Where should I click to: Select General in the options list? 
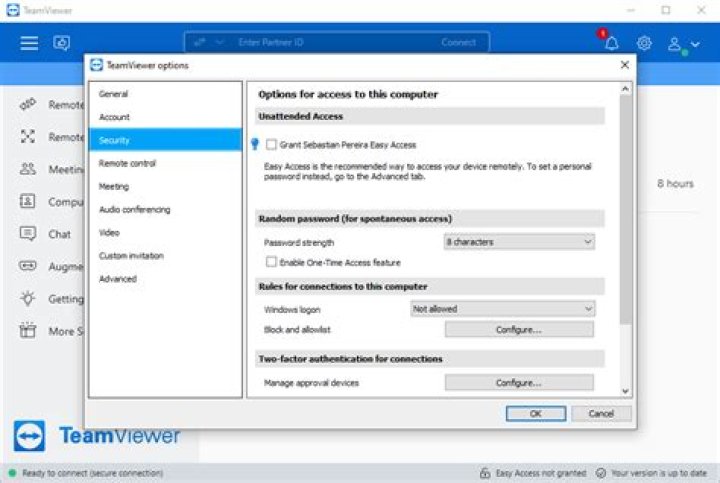click(165, 94)
